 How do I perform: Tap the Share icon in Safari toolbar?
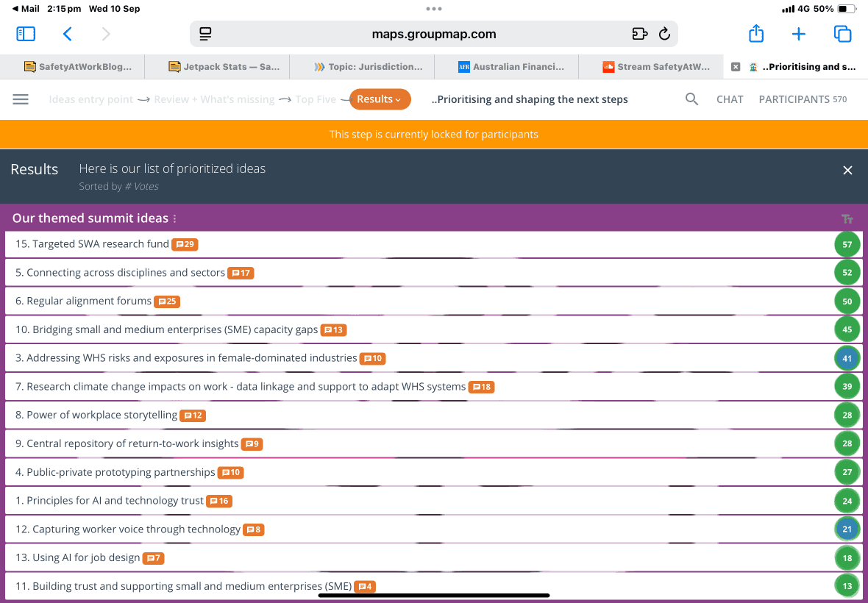click(x=756, y=34)
